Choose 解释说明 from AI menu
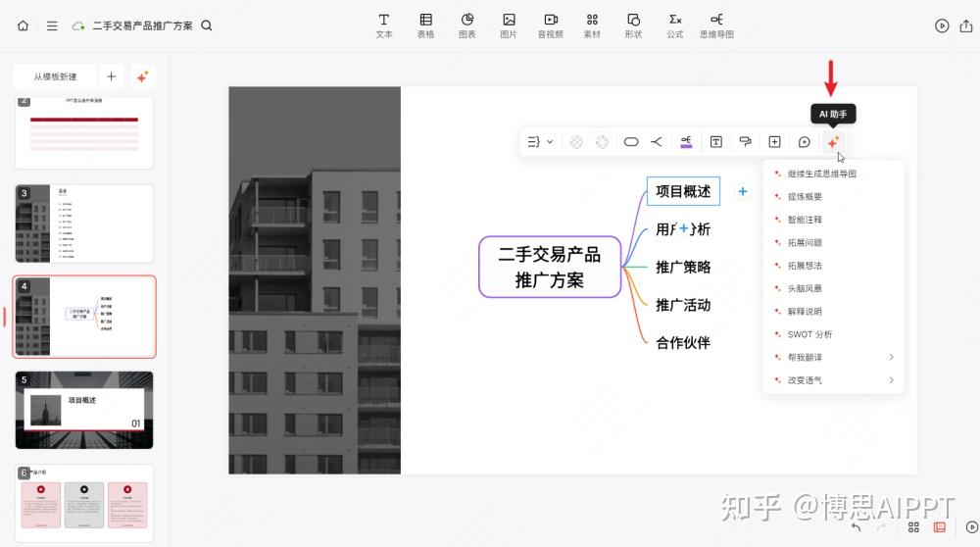The width and height of the screenshot is (980, 547). [x=833, y=312]
